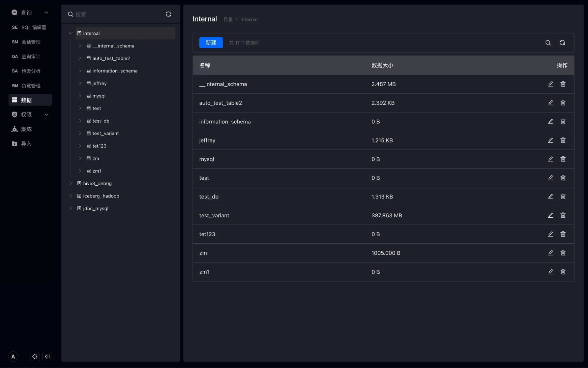Expand information_schema in tree
This screenshot has width=588, height=368.
(80, 71)
